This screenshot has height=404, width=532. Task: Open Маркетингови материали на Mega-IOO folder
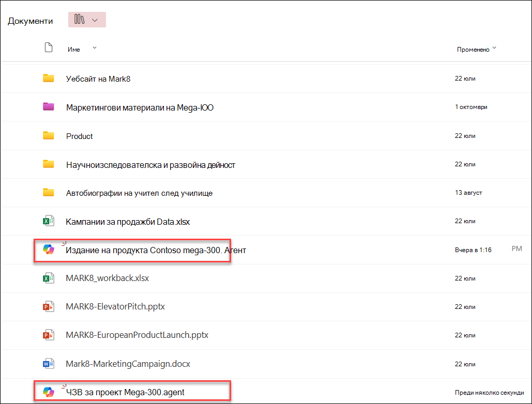(140, 108)
